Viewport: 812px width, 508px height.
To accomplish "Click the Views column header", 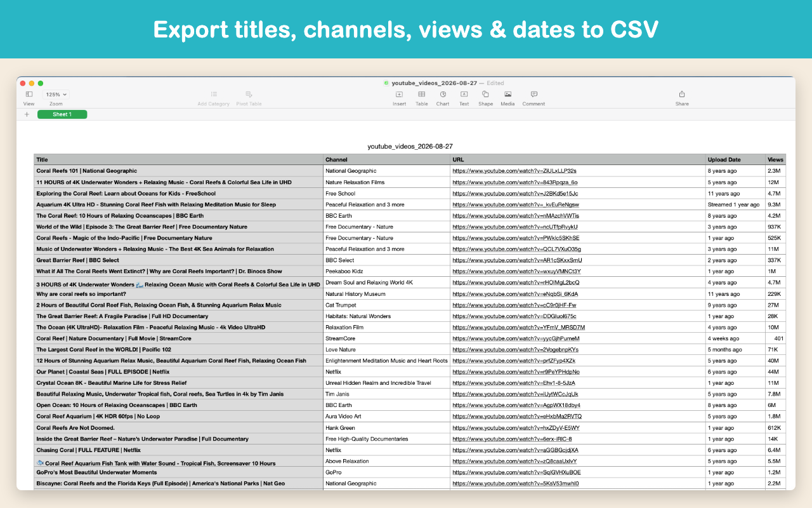I will coord(775,159).
